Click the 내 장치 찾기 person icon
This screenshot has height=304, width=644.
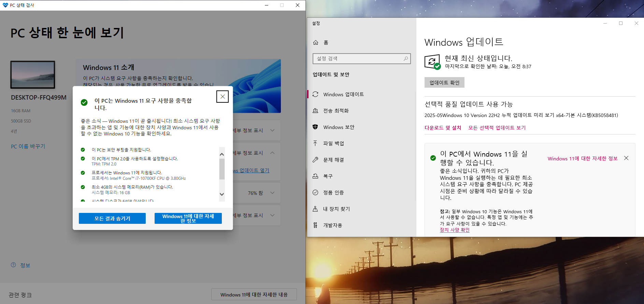pos(315,209)
